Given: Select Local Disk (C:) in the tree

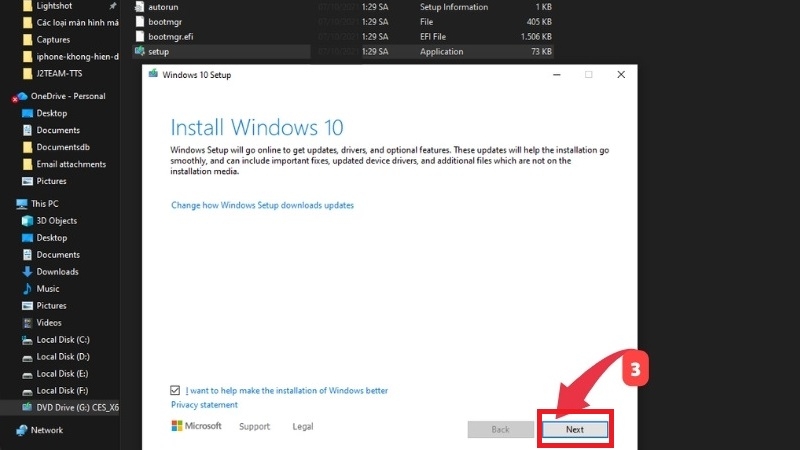Looking at the screenshot, I should click(x=62, y=340).
